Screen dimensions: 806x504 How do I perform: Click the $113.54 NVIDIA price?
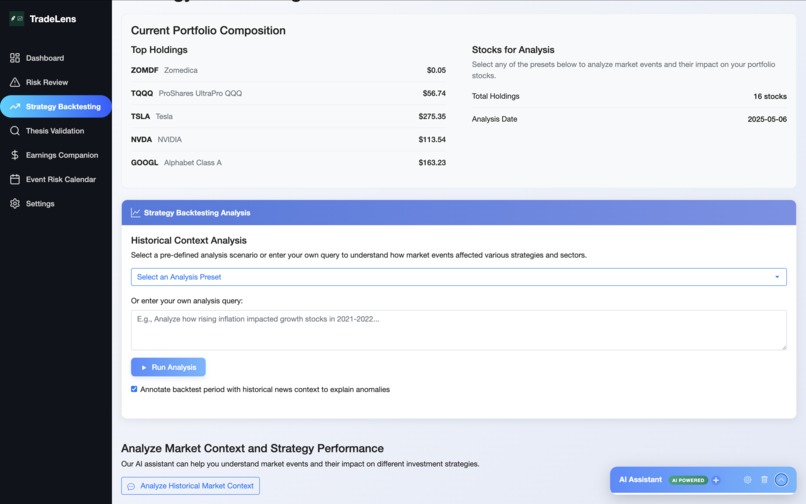(432, 139)
